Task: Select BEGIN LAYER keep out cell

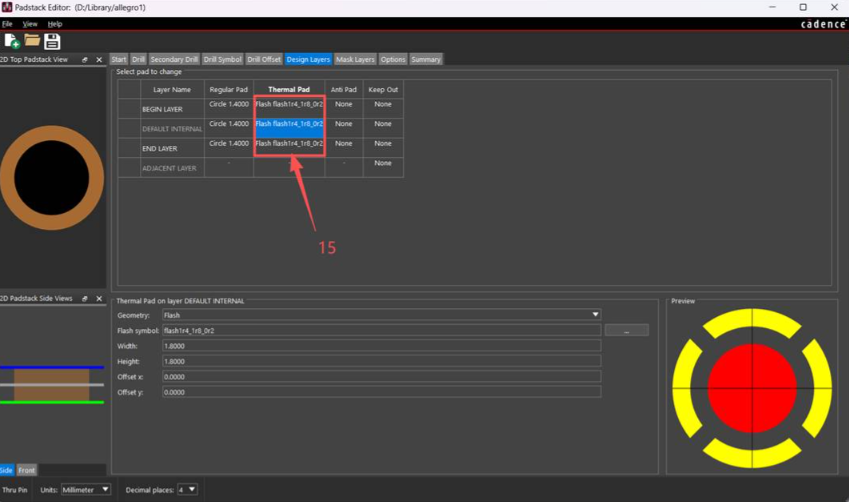Action: point(383,108)
